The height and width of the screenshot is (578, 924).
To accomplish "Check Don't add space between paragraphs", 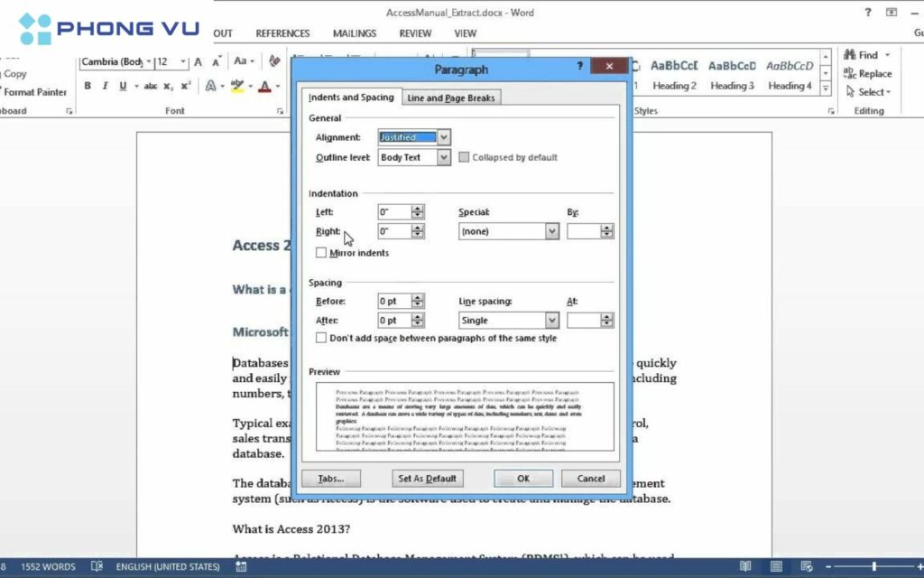I will click(320, 338).
